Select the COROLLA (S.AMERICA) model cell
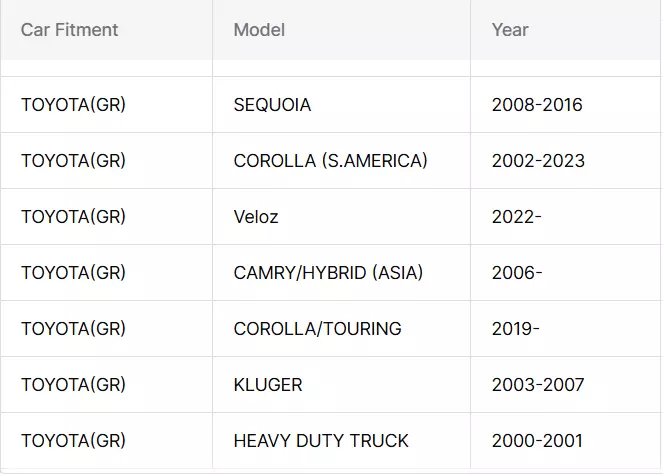The width and height of the screenshot is (663, 474). tap(341, 161)
